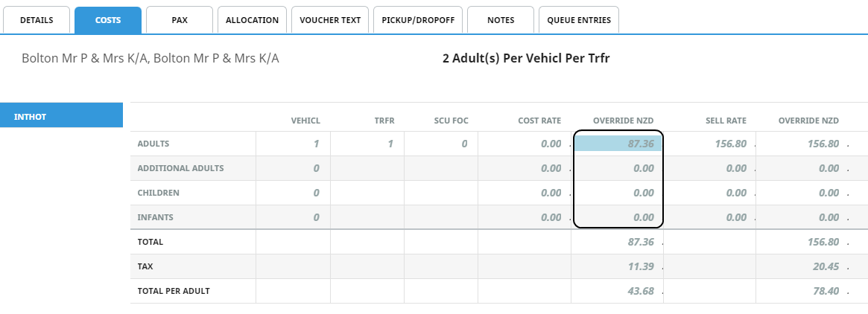Click the Adults SCU FOC cell

click(x=441, y=144)
